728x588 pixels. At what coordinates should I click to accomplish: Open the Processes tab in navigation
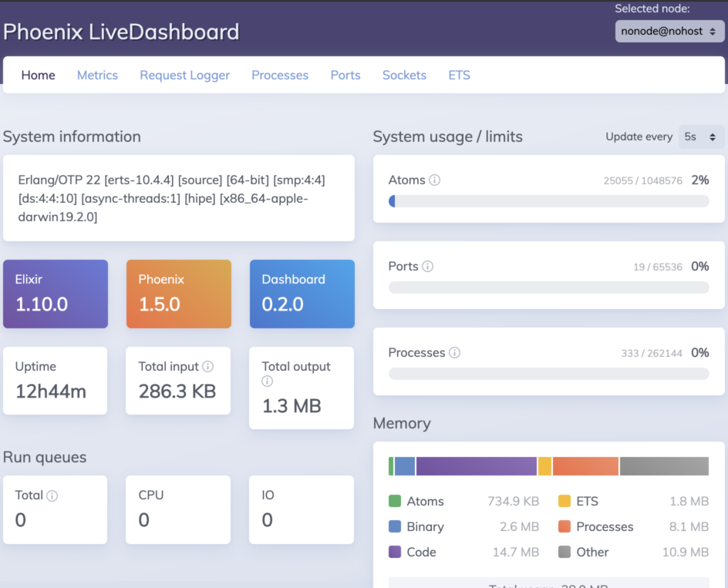pyautogui.click(x=280, y=76)
